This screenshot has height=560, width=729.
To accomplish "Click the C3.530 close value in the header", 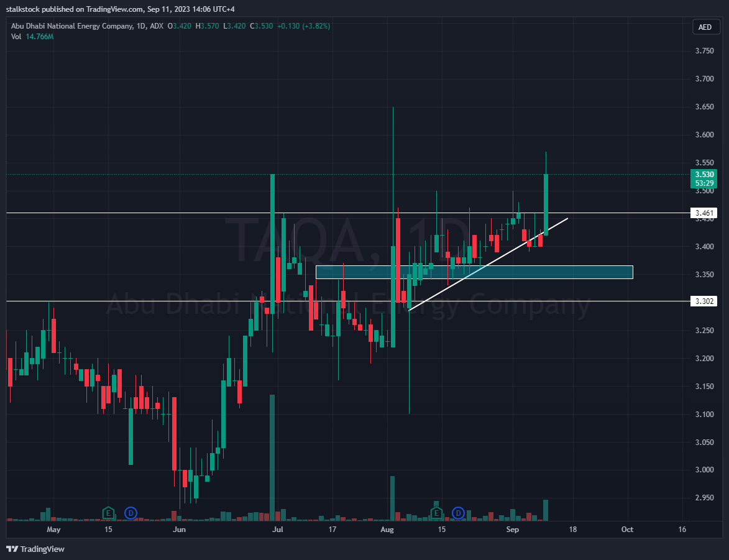I will (261, 26).
